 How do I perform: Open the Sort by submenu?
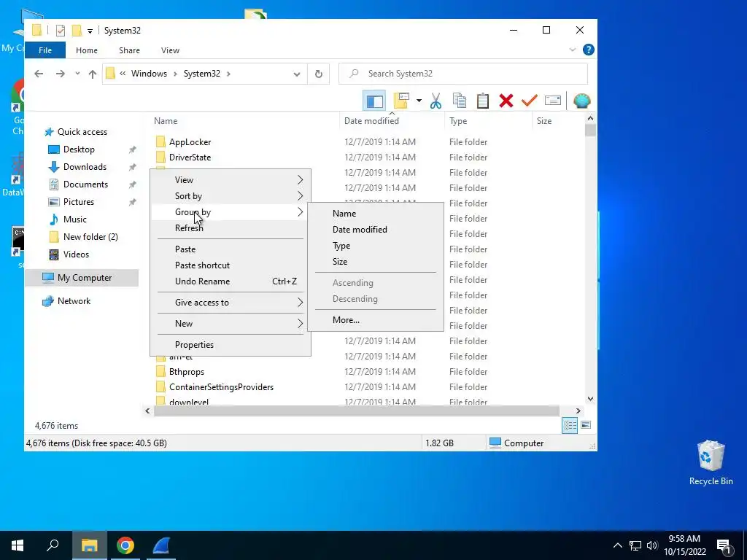coord(231,196)
